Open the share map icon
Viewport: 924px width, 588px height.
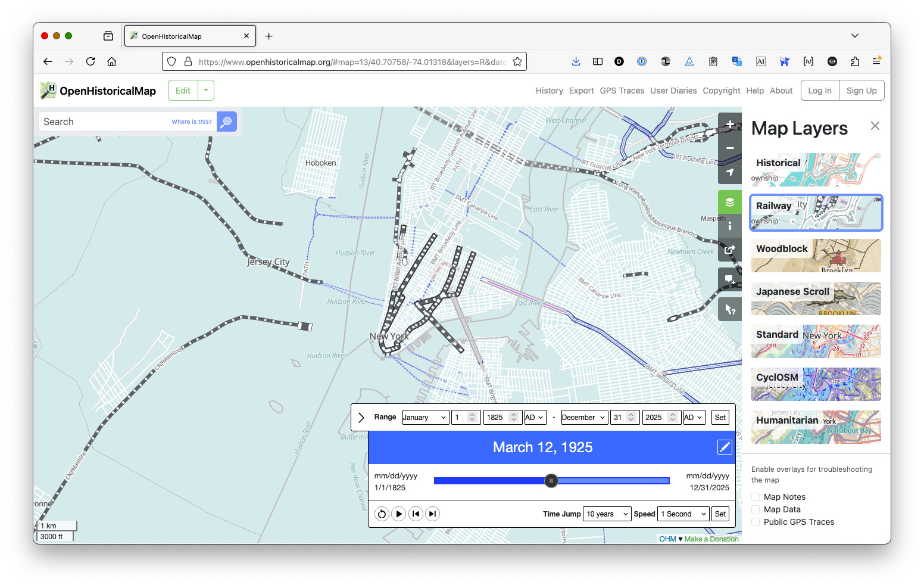pos(730,250)
